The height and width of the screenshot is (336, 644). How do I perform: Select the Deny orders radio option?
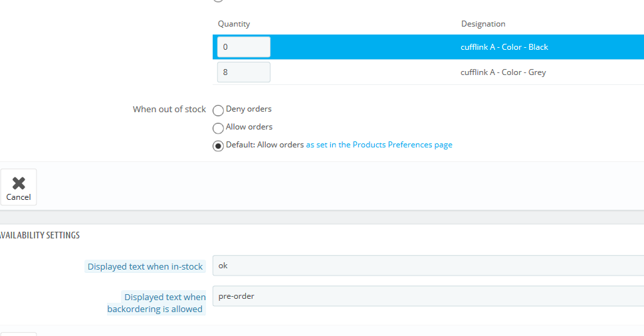[218, 110]
